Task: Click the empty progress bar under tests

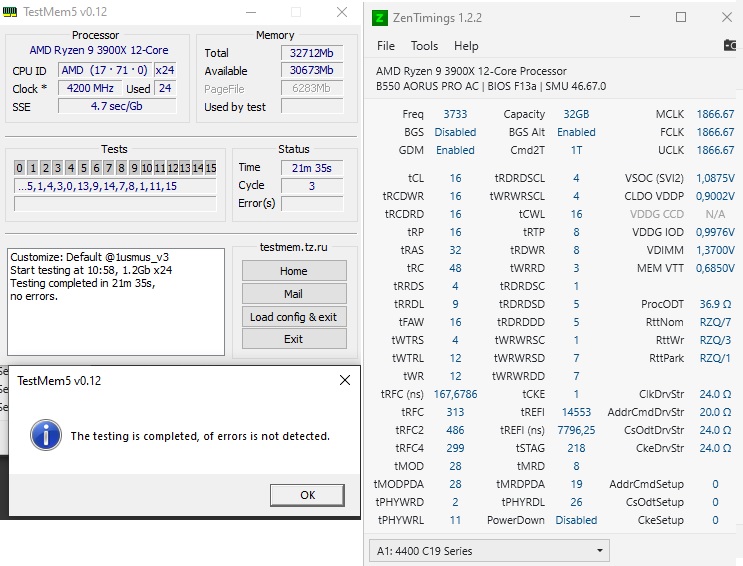Action: pyautogui.click(x=115, y=204)
